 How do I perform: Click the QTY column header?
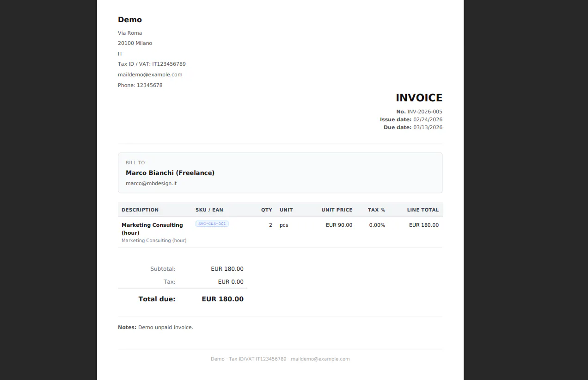pyautogui.click(x=267, y=210)
